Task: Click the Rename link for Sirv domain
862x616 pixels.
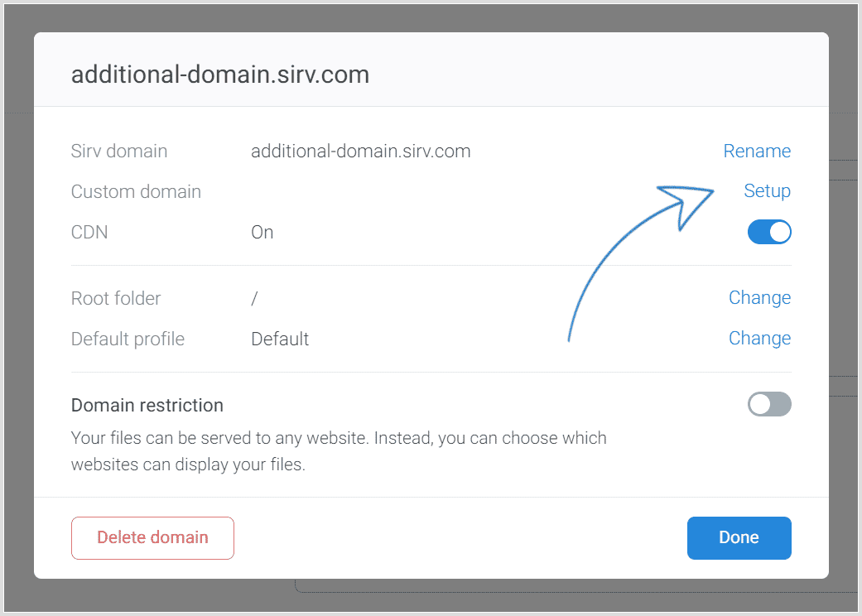Action: 757,151
